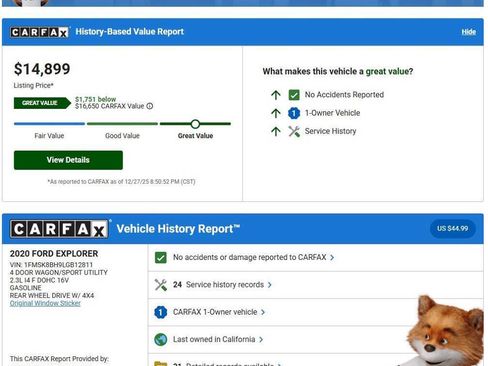Viewport: 488px width, 366px height.
Task: Expand the 24 Service history records chevron
Action: (270, 285)
